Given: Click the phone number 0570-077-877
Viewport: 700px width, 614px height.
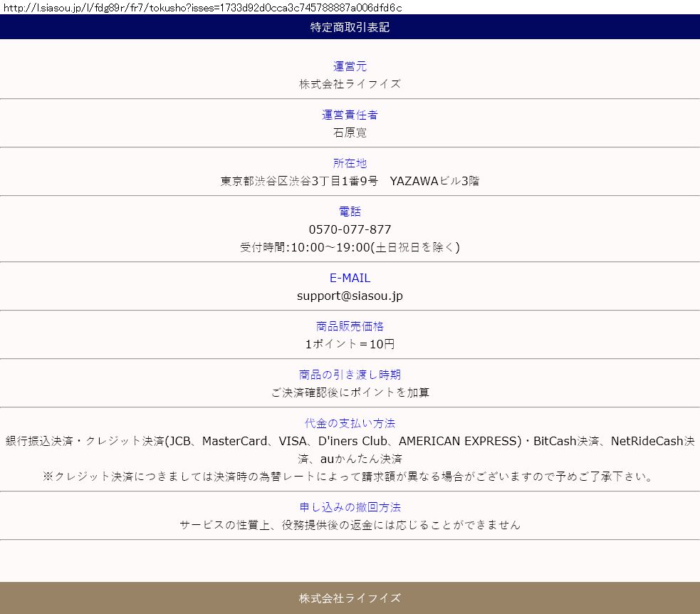Looking at the screenshot, I should (x=350, y=229).
